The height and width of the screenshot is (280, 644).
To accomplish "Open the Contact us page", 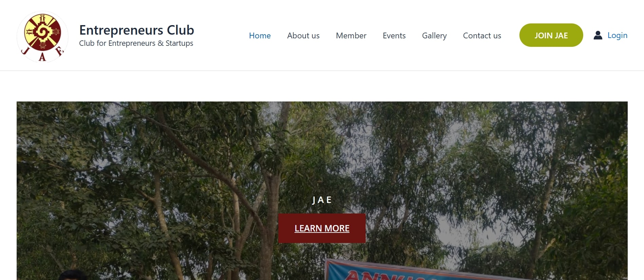I will tap(482, 36).
